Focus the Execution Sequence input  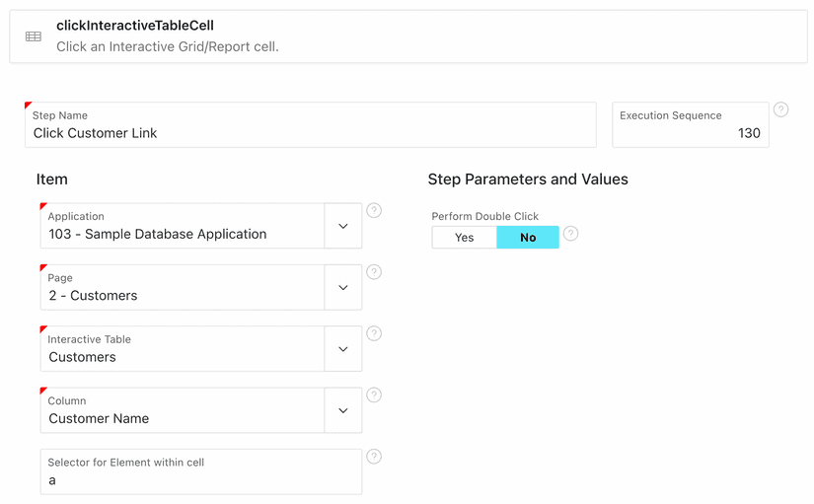(x=690, y=133)
